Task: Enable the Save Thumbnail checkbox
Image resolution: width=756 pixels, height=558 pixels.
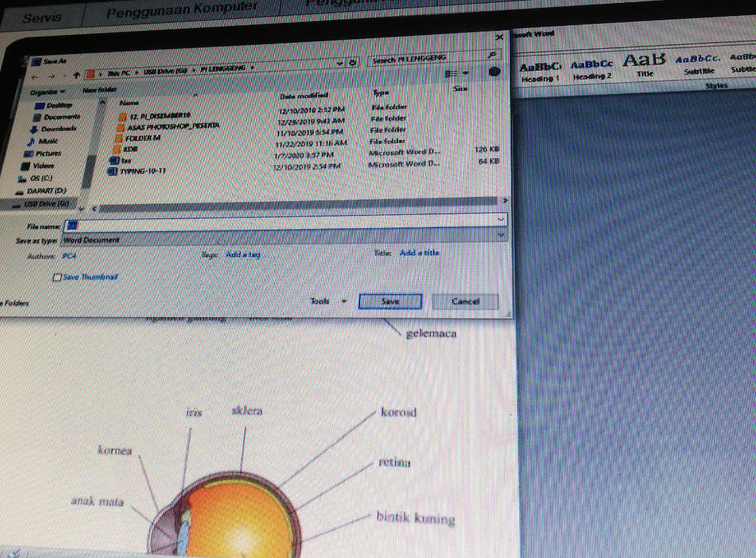Action: 58,277
